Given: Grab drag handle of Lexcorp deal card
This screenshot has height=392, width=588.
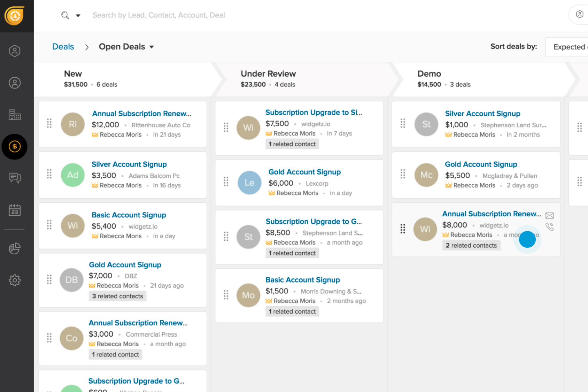Looking at the screenshot, I should (x=226, y=182).
